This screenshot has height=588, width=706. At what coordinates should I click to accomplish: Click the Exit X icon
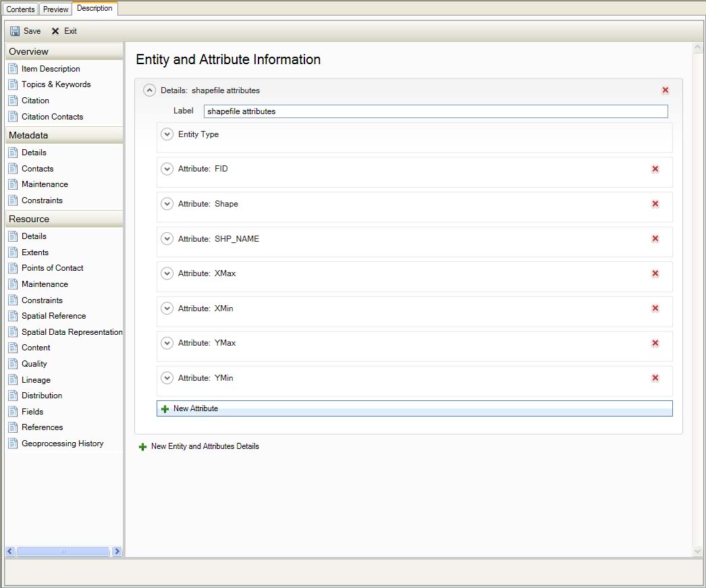(x=55, y=31)
